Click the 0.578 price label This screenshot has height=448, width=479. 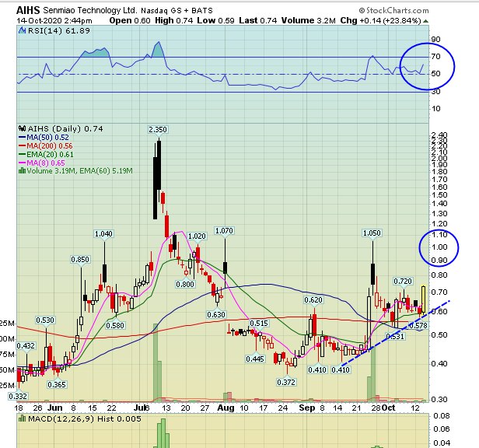click(x=418, y=325)
